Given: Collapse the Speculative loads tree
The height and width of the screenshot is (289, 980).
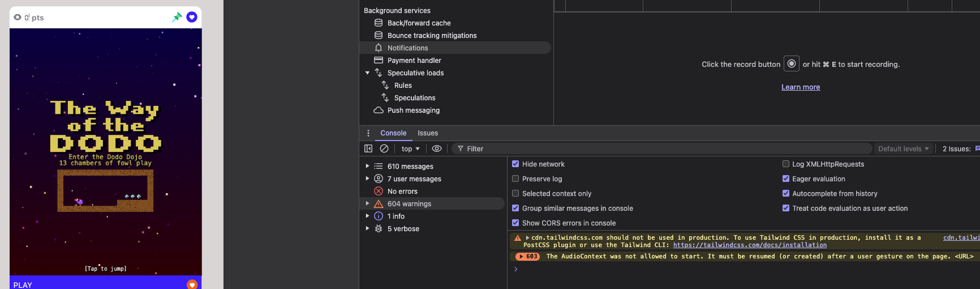Looking at the screenshot, I should [x=367, y=73].
